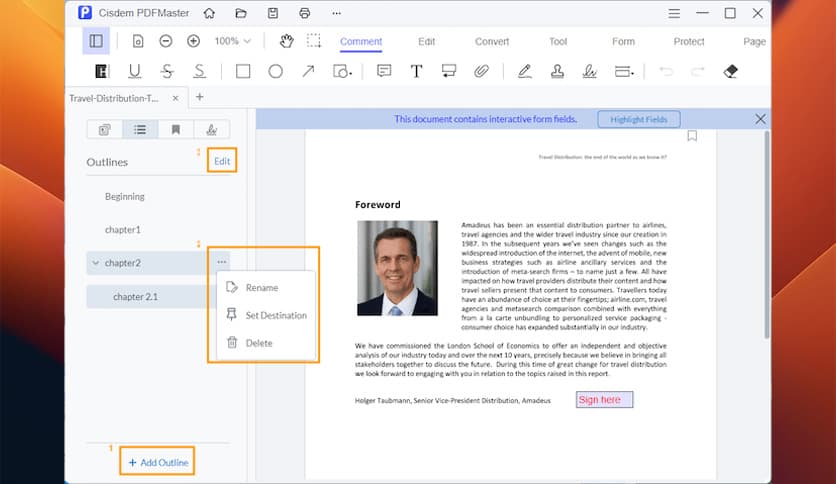Switch to the Comment tab
836x484 pixels.
[361, 42]
